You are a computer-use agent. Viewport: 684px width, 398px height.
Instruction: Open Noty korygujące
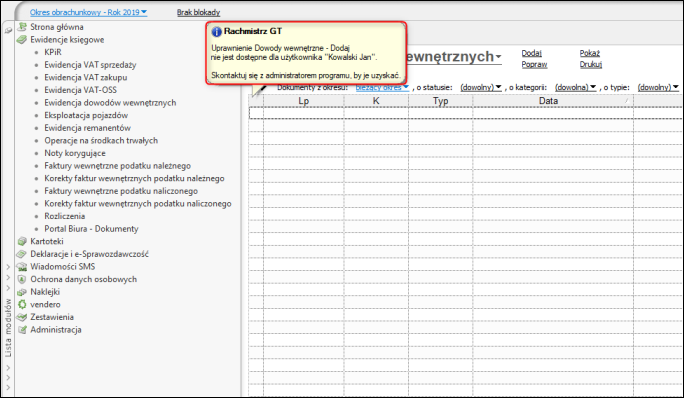[75, 153]
